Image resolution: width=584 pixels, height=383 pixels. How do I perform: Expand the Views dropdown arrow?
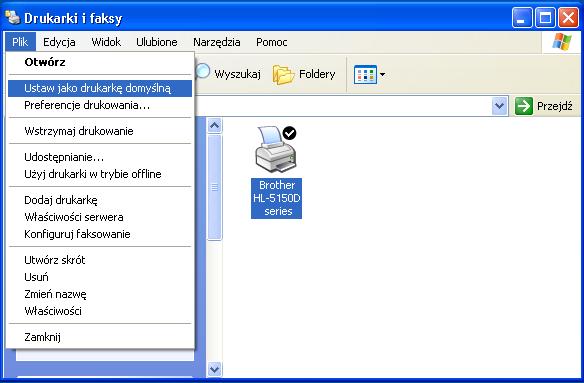coord(382,75)
